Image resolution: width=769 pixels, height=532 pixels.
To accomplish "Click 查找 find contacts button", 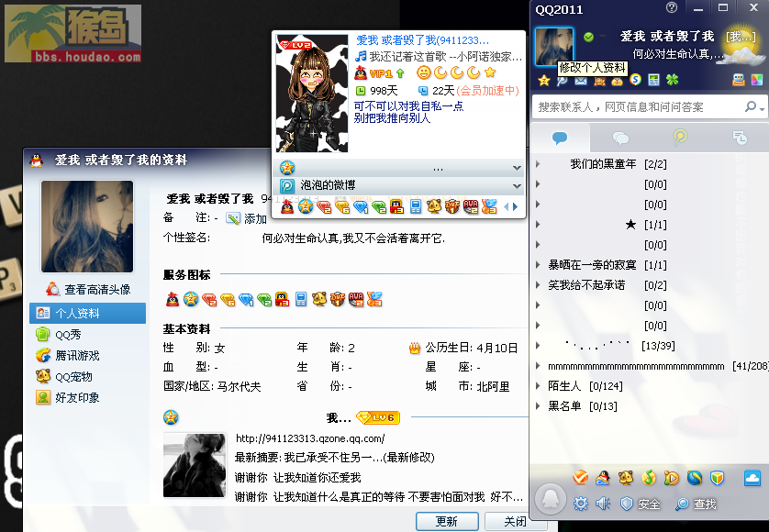I will 696,504.
